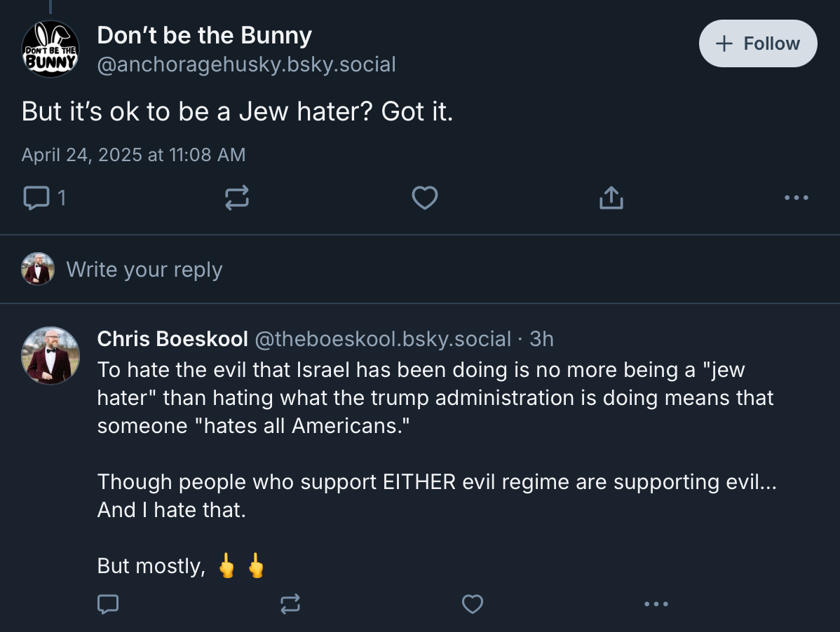Open more options on Chris Boeskool's reply
The height and width of the screenshot is (632, 840).
tap(656, 603)
